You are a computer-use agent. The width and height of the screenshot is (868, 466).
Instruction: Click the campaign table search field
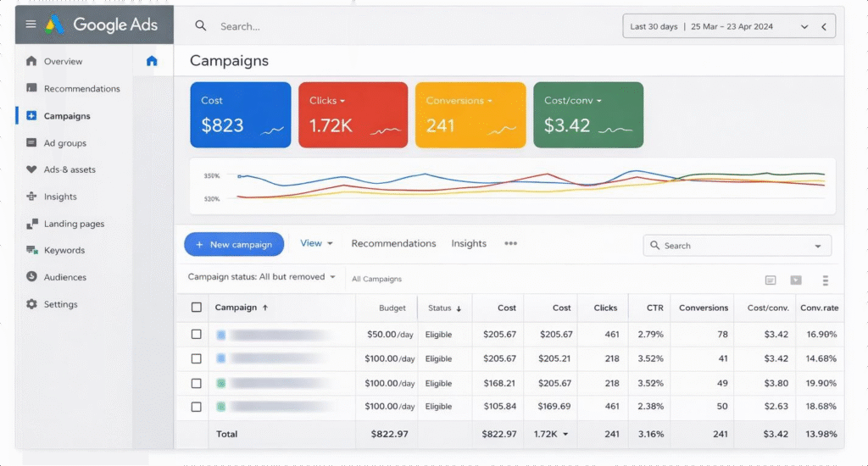[736, 246]
